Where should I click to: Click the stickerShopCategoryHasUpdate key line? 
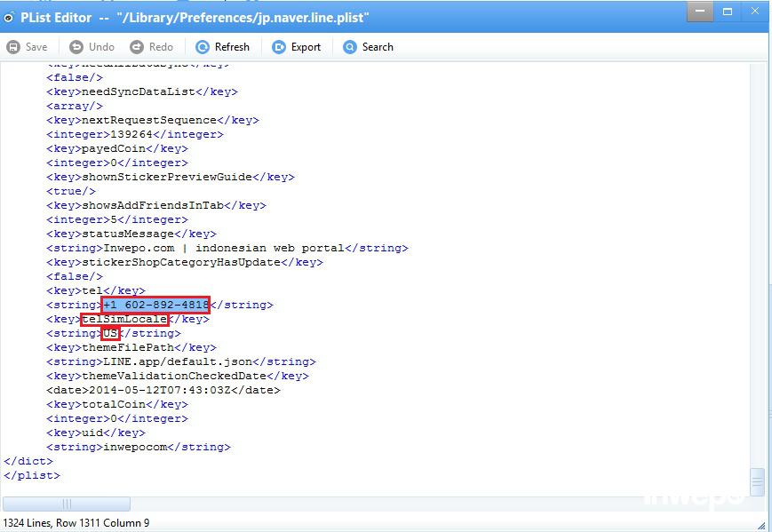(185, 262)
